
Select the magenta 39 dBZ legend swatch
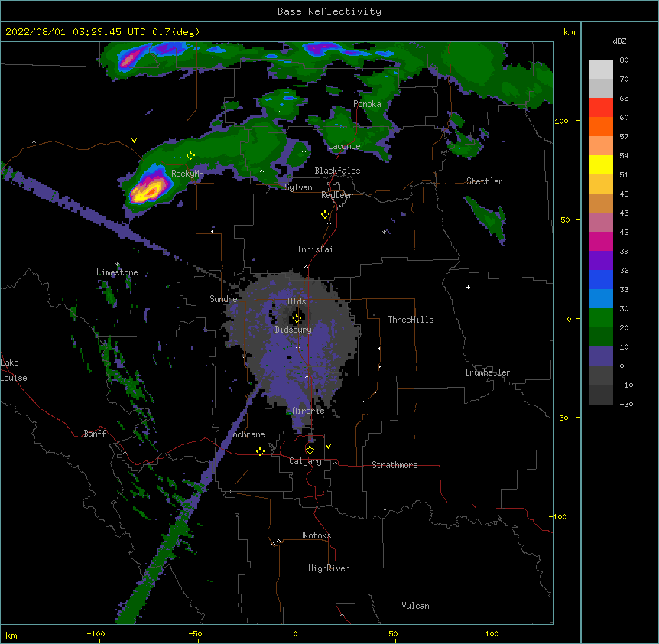point(601,241)
